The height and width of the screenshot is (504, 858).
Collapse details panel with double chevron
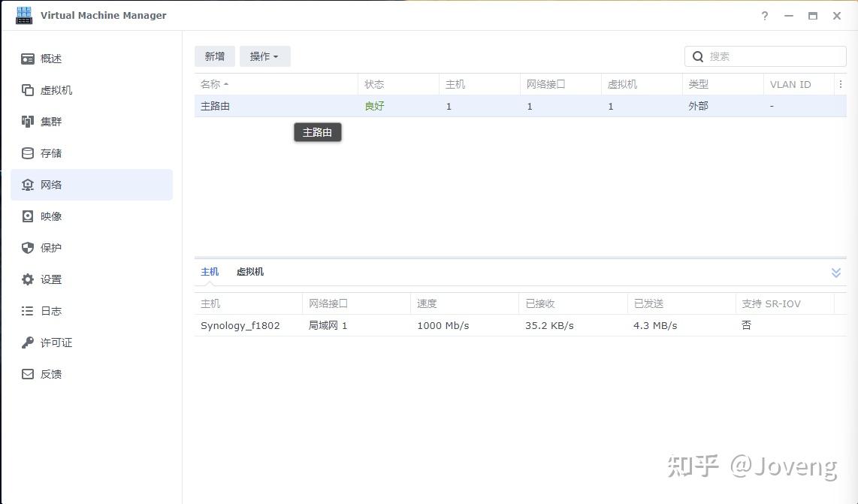coord(835,273)
